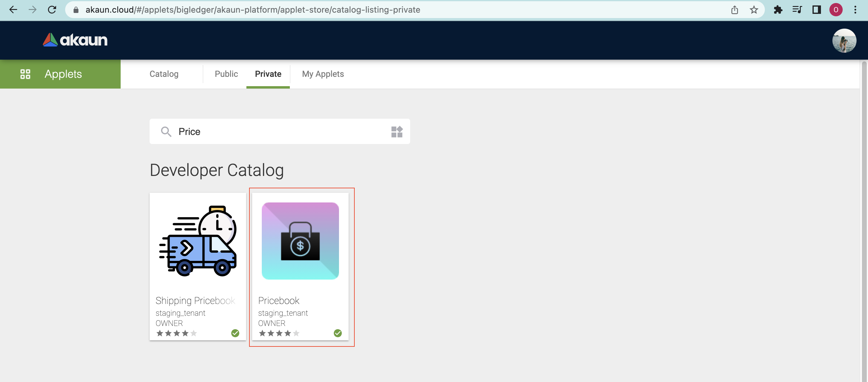
Task: Switch to My Applets tab
Action: pos(322,74)
